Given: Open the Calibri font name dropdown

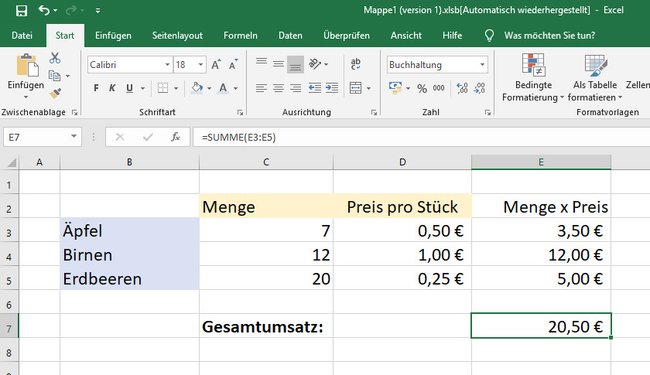Looking at the screenshot, I should click(x=167, y=65).
